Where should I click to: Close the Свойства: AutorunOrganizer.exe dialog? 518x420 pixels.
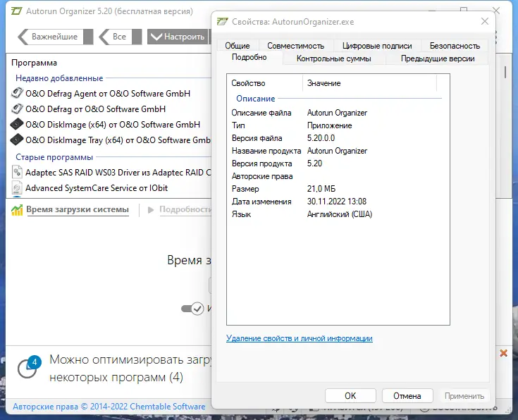(485, 21)
